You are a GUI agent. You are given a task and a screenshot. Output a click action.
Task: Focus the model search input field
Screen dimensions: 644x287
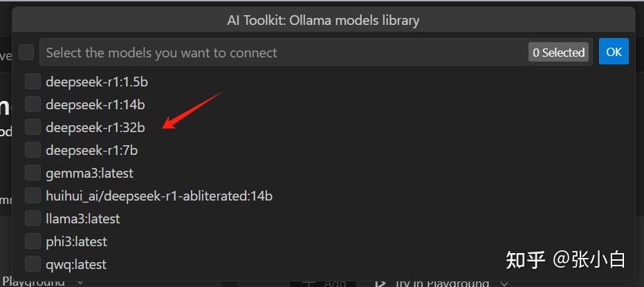[277, 53]
